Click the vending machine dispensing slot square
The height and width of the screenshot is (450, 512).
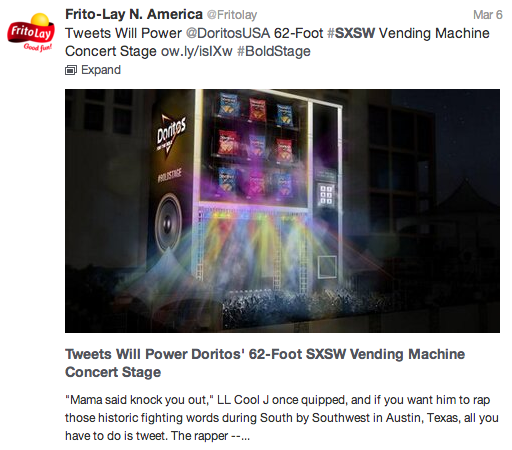pos(327,266)
